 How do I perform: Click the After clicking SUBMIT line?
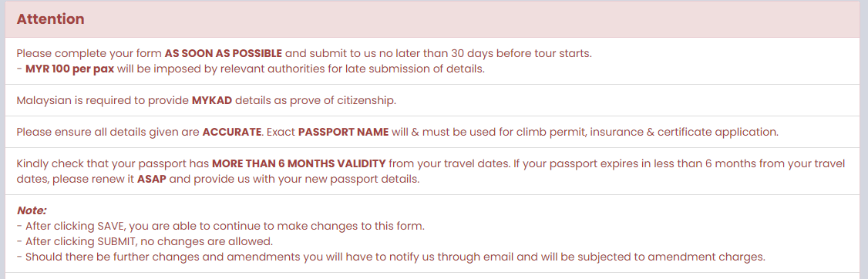(x=145, y=241)
